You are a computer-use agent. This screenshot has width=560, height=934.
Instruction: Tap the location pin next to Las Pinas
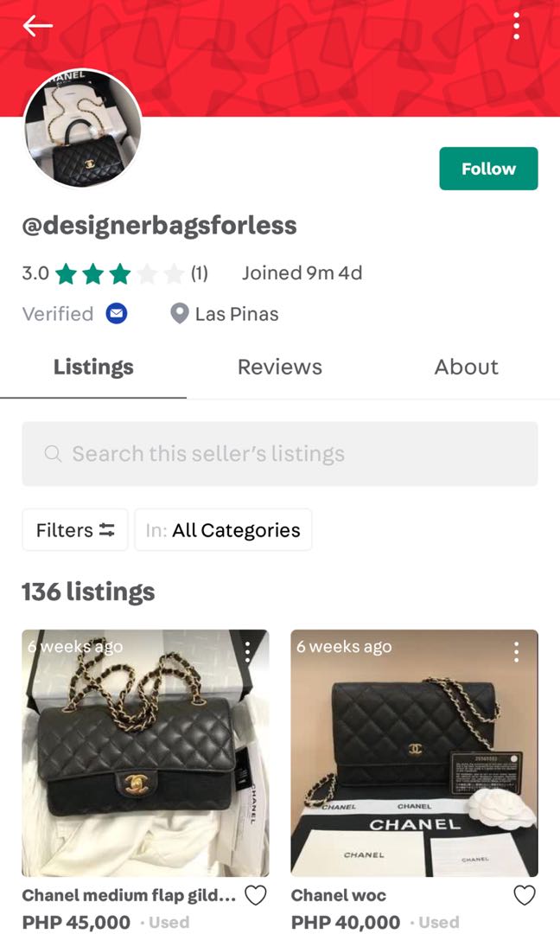click(180, 313)
